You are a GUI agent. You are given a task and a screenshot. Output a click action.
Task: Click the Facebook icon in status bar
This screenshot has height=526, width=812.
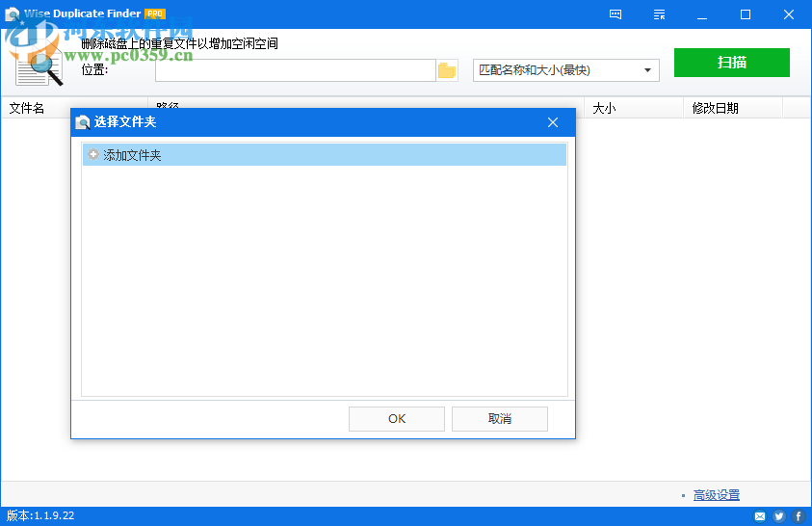[x=799, y=516]
